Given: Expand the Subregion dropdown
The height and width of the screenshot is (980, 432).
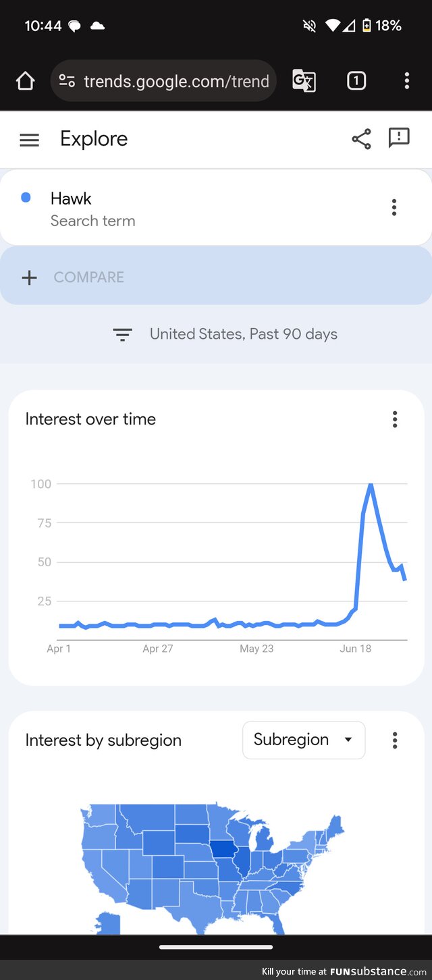Looking at the screenshot, I should point(304,740).
